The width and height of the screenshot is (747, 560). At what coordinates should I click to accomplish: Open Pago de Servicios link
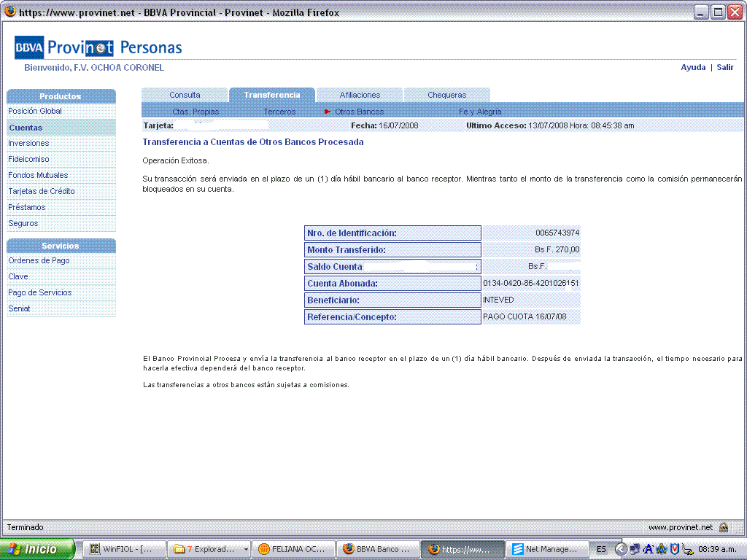click(40, 292)
